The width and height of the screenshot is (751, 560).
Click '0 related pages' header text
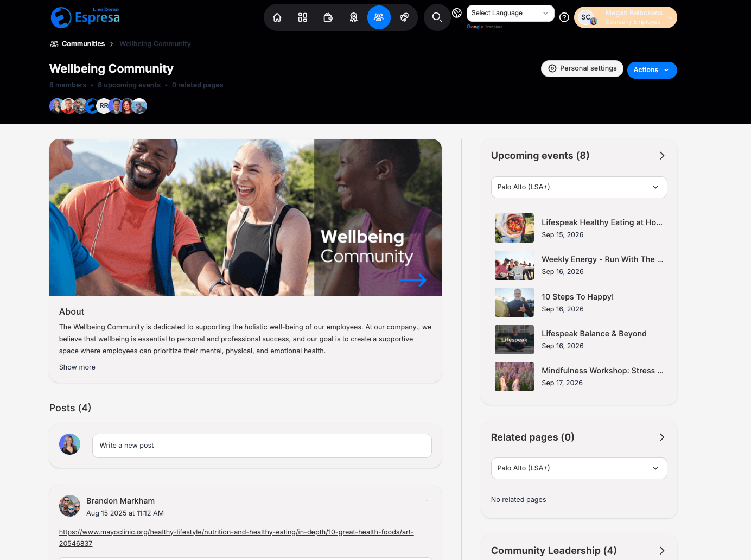tap(198, 85)
